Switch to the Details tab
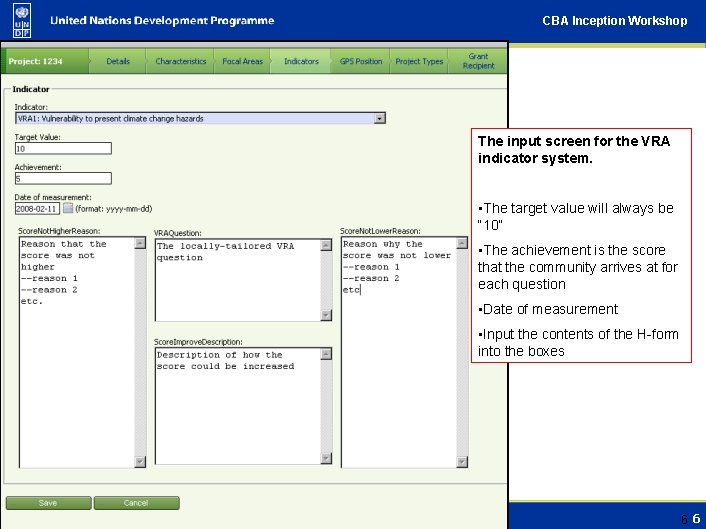This screenshot has width=706, height=529. pos(118,61)
